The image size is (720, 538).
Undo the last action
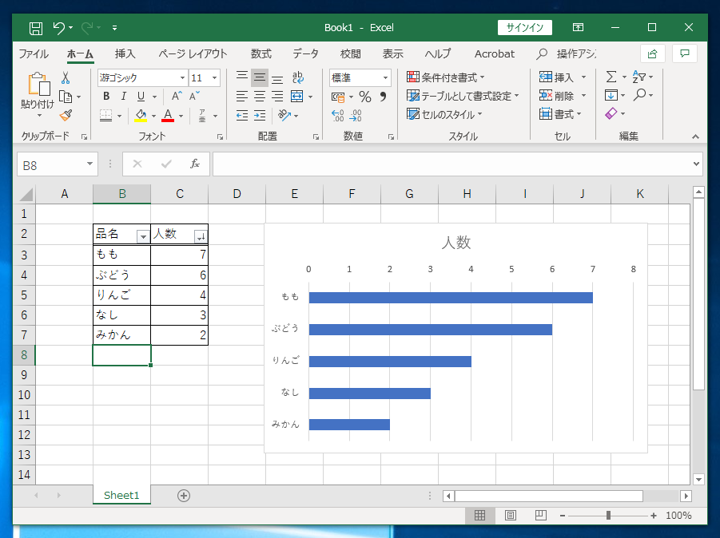point(59,28)
